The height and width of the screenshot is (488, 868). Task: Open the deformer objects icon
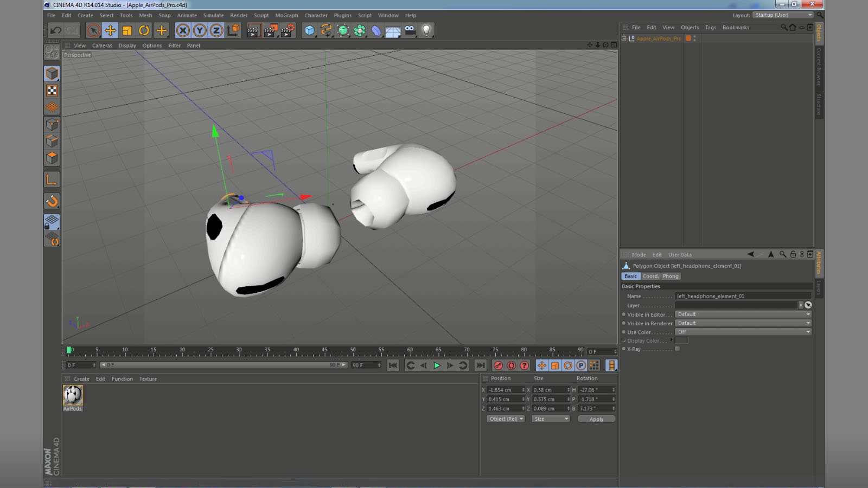376,30
